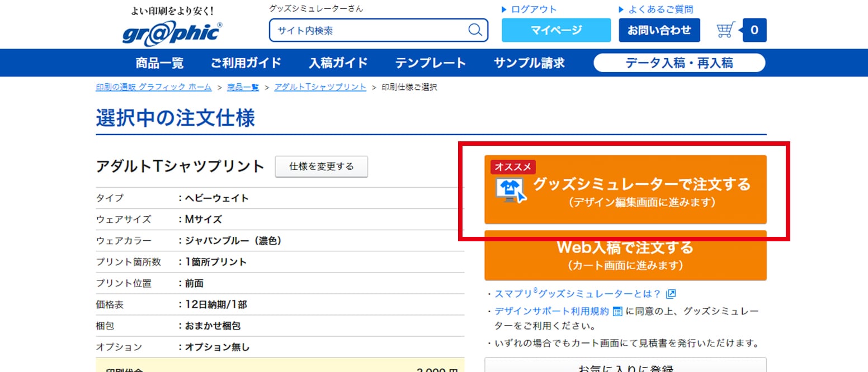
Task: Click the external link icon beside スマプリ
Action: (671, 294)
